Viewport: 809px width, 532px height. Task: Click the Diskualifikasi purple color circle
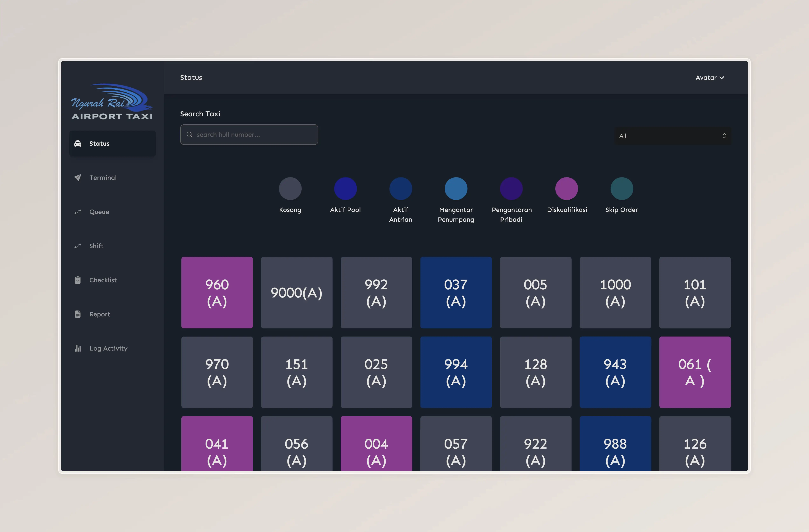(x=566, y=189)
